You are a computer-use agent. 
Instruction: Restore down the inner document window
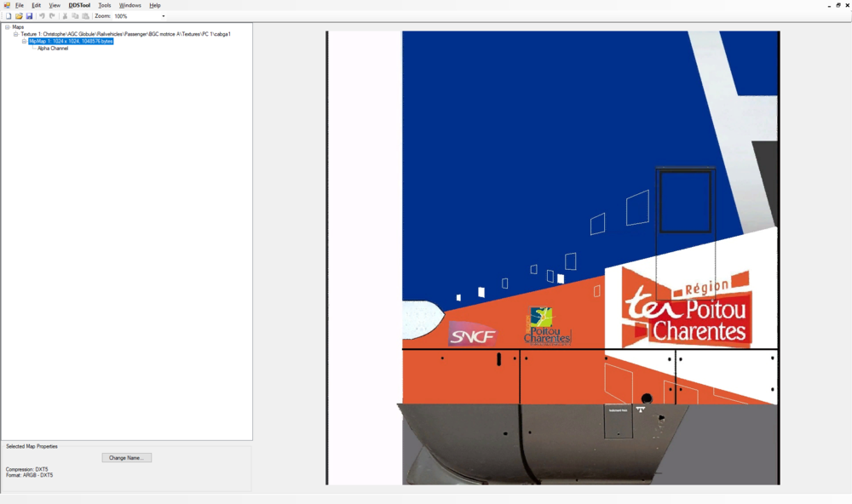coord(838,5)
